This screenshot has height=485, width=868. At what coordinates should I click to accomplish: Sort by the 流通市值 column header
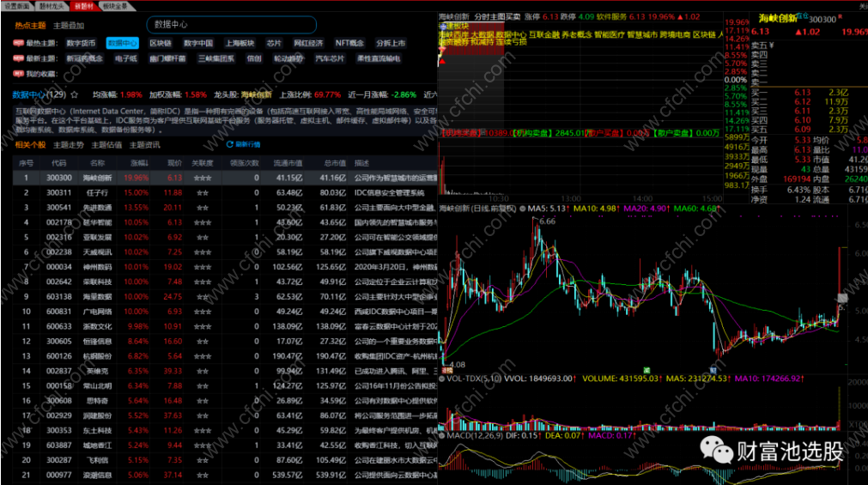(288, 163)
